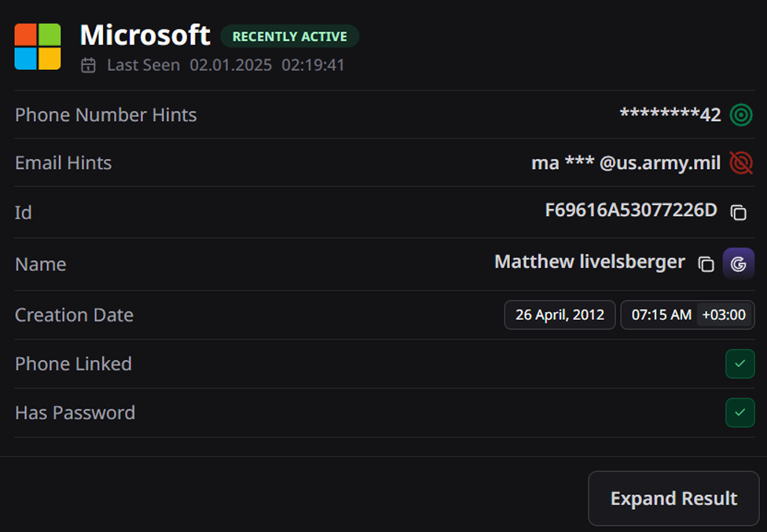767x532 pixels.
Task: Click the Microsoft heading text
Action: coord(145,35)
